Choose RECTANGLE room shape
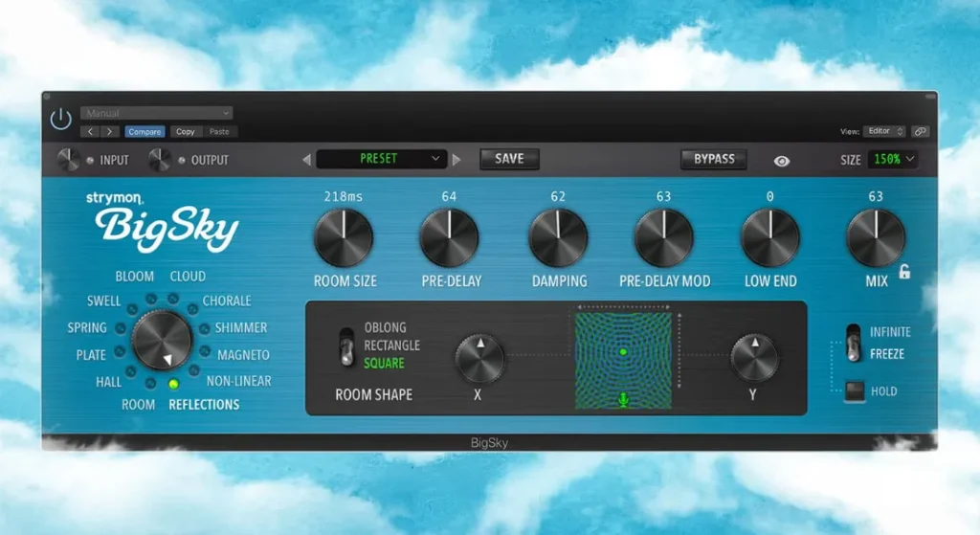The height and width of the screenshot is (535, 980). (391, 345)
